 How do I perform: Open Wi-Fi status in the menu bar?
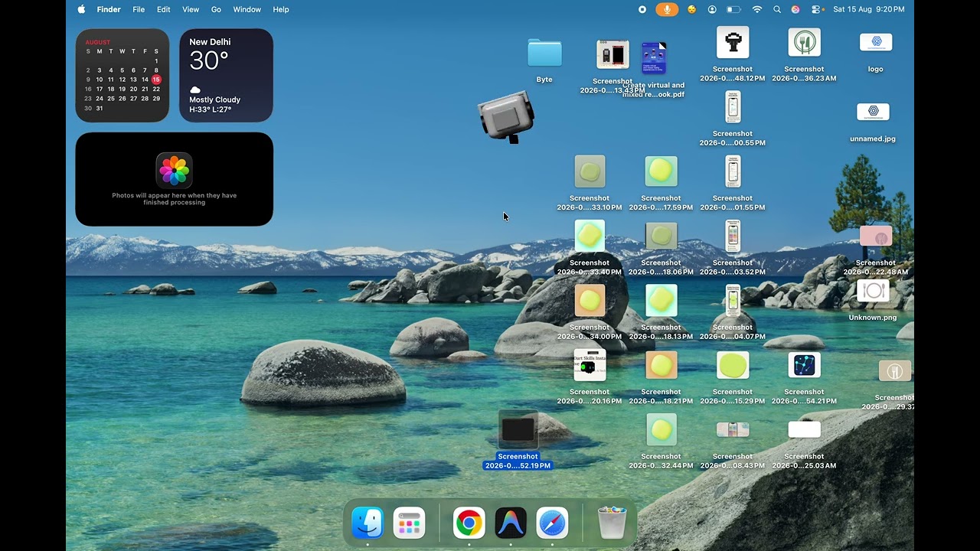tap(757, 9)
